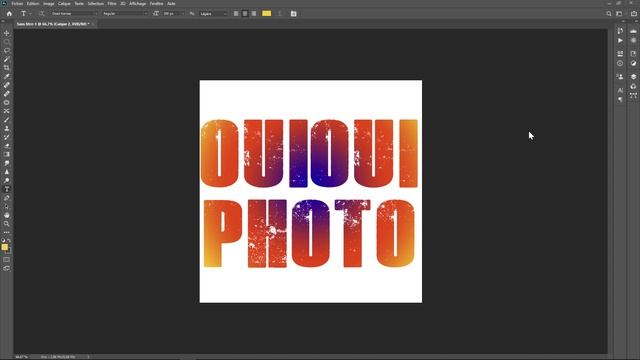Open the Fichier menu
The height and width of the screenshot is (360, 640).
(17, 3)
